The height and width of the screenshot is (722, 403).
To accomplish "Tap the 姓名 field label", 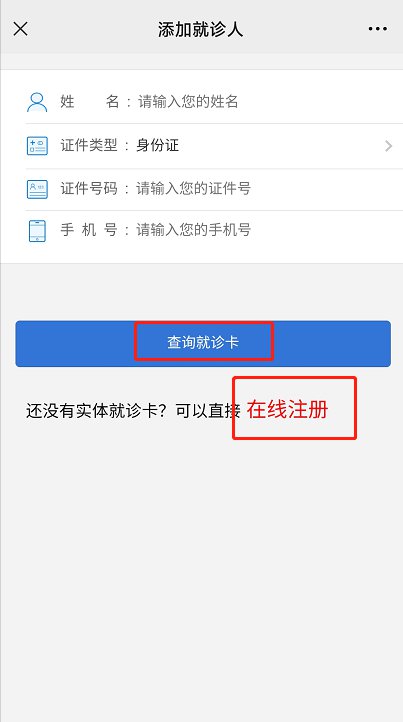I will (89, 101).
